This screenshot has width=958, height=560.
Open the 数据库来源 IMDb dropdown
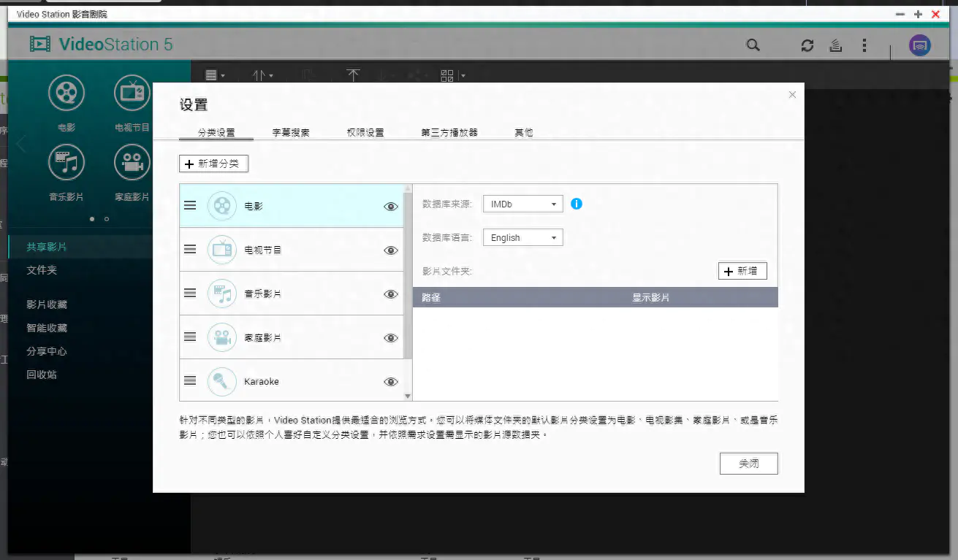coord(523,204)
